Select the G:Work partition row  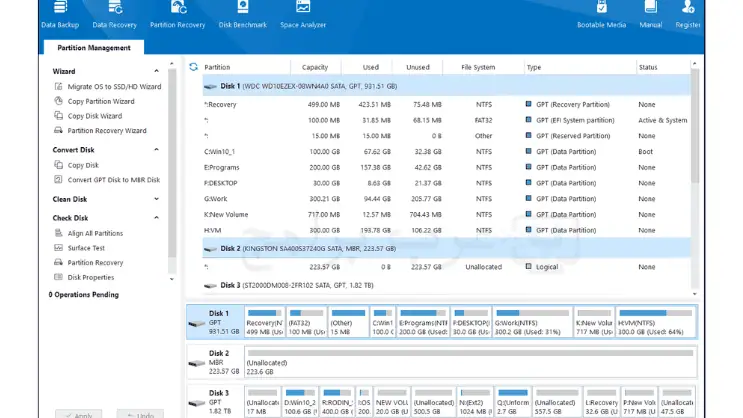coord(446,199)
